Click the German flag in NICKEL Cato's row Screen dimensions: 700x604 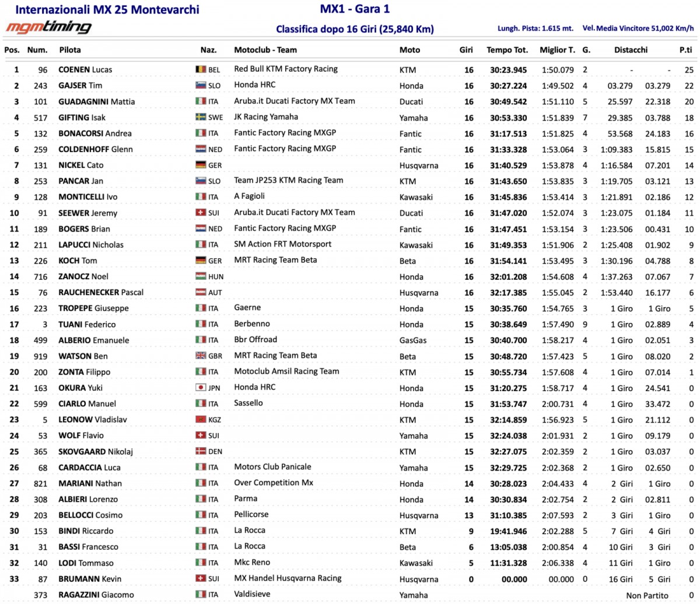point(201,165)
